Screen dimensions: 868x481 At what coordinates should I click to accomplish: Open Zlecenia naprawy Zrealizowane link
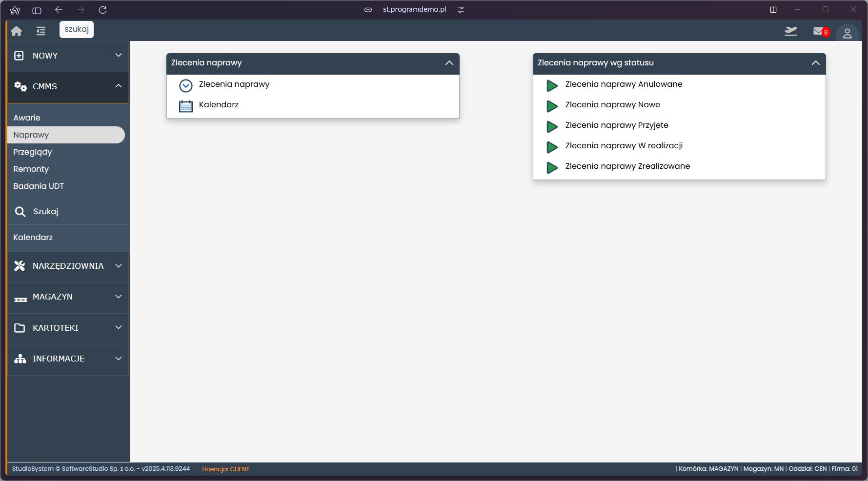[x=627, y=166]
